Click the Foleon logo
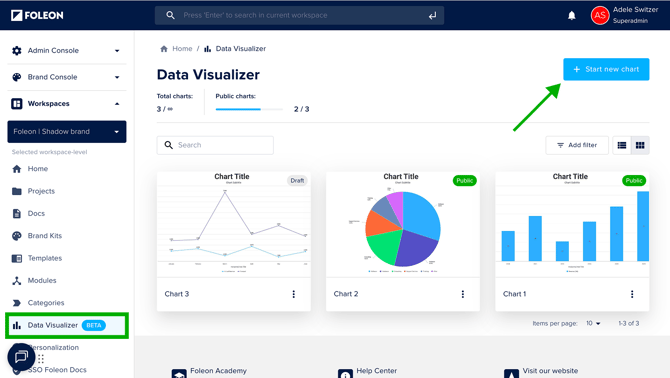 pyautogui.click(x=37, y=15)
